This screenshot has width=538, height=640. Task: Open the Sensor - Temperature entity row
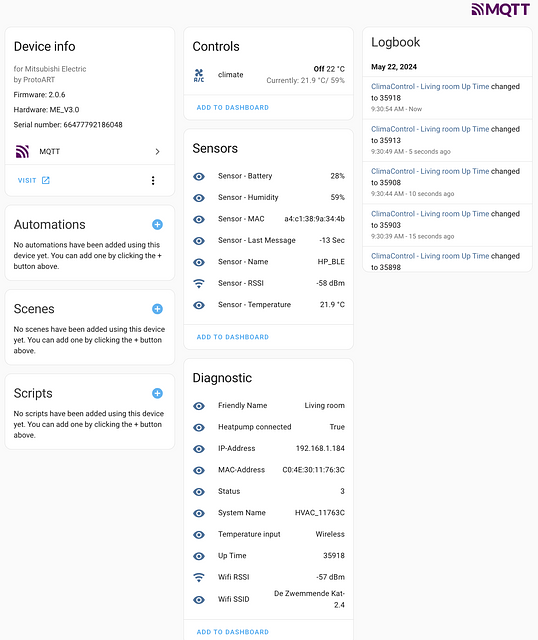pyautogui.click(x=269, y=305)
